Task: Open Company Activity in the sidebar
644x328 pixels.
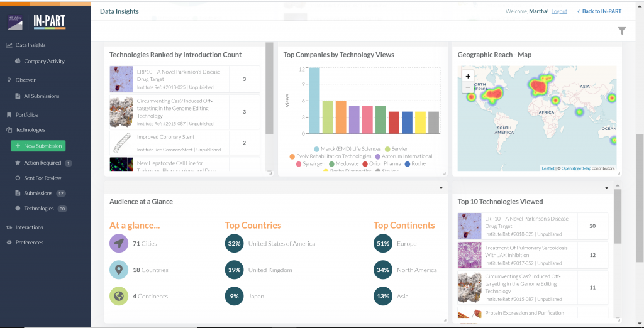Action: (x=45, y=61)
